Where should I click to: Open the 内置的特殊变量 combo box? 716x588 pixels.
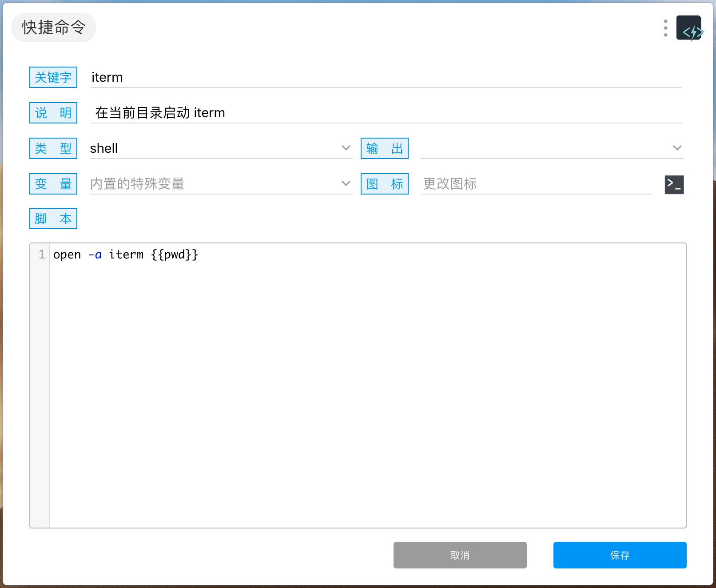point(221,184)
